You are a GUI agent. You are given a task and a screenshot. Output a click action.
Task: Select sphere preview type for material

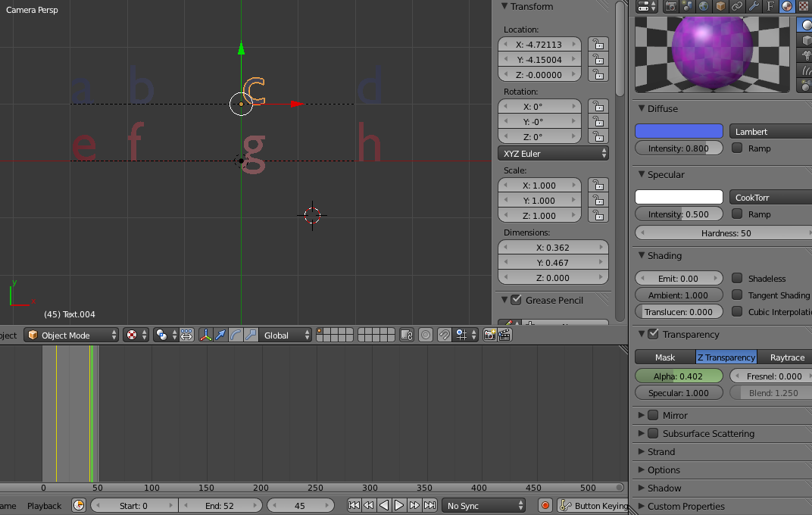point(805,25)
